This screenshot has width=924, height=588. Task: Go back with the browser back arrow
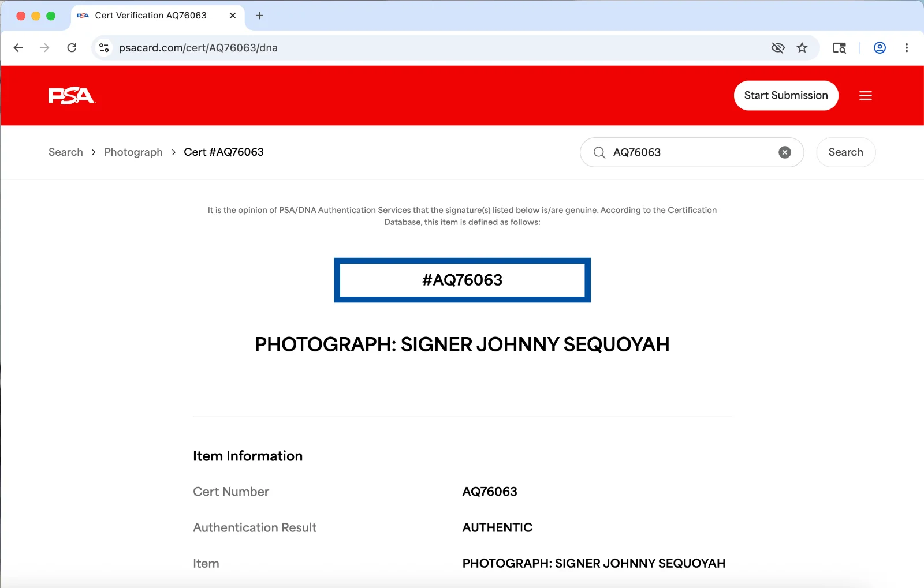point(18,48)
